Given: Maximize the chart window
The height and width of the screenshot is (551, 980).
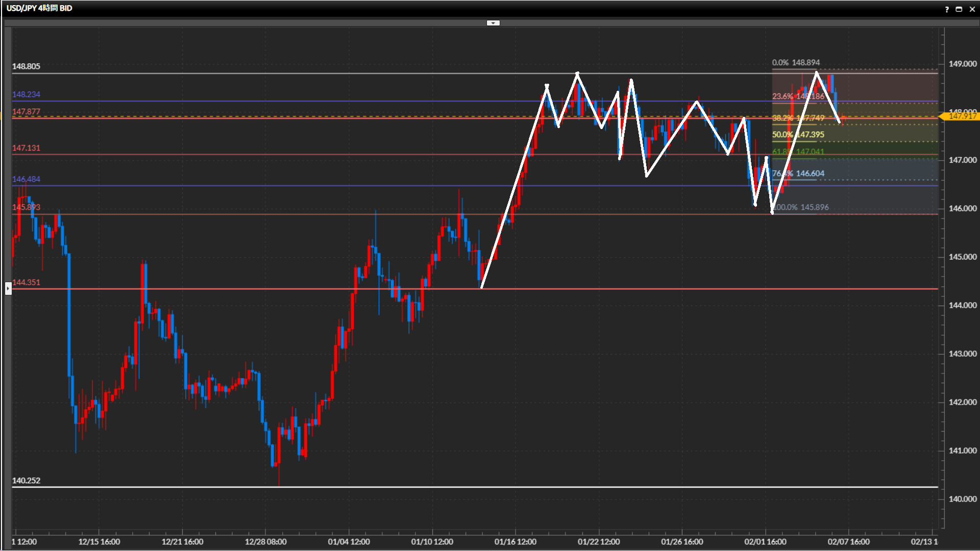Looking at the screenshot, I should (959, 9).
